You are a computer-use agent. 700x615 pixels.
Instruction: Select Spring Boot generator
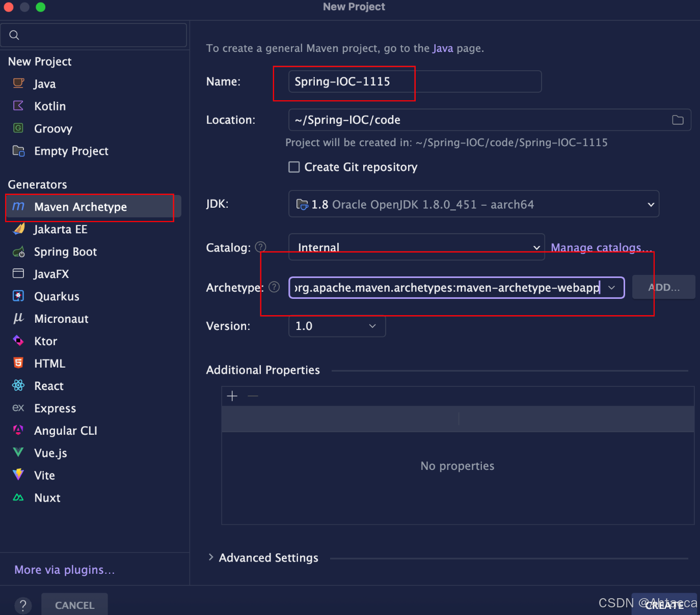[66, 251]
